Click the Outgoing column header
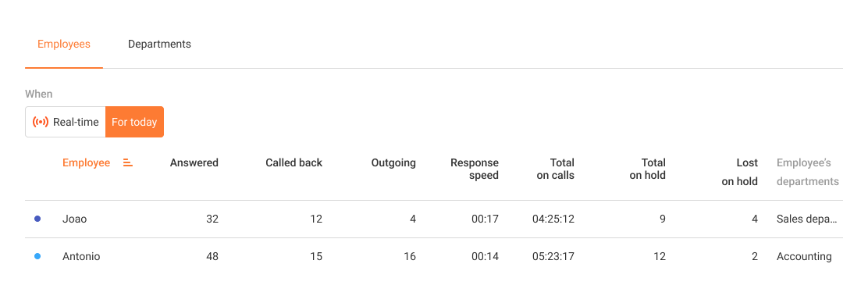Viewport: 868px width, 296px height. coord(393,163)
